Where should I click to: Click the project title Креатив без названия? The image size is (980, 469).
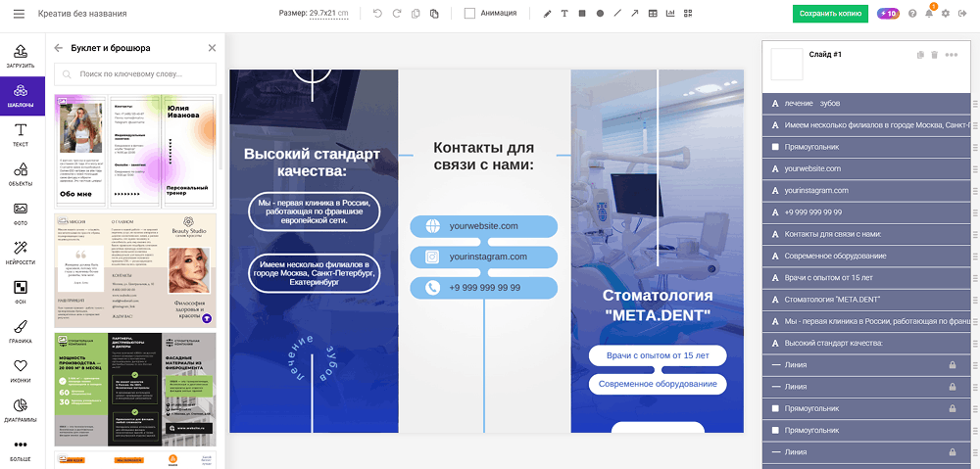[82, 13]
